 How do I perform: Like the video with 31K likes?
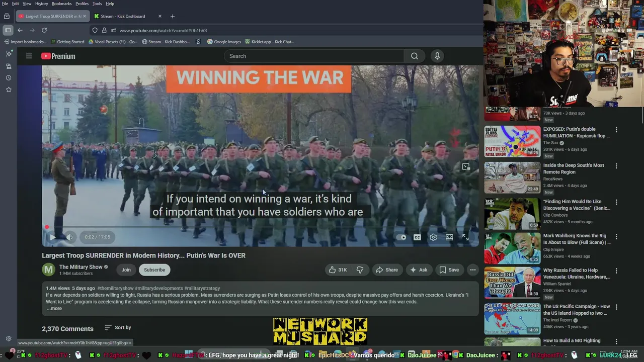pos(338,270)
